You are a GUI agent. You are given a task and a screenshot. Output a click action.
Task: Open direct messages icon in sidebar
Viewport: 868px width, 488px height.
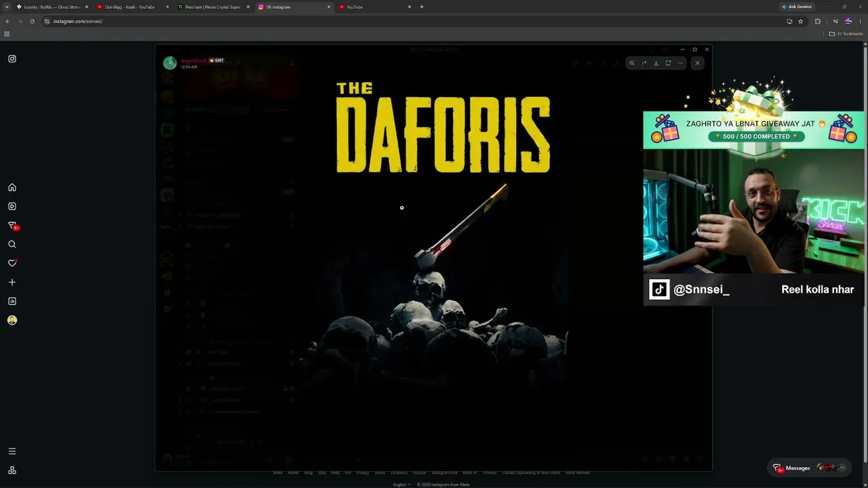[x=12, y=226]
